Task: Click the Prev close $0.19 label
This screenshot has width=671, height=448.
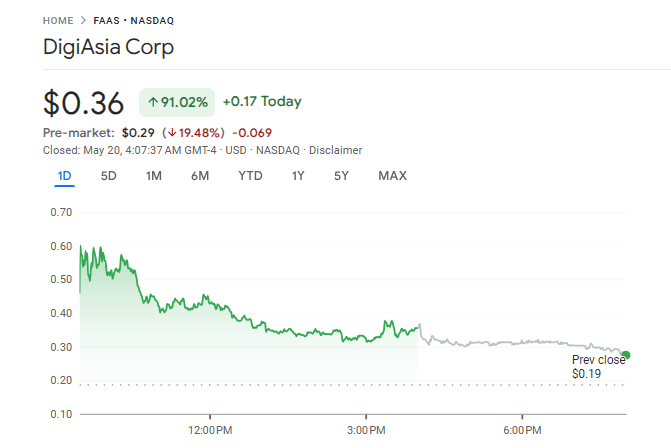Action: 598,366
